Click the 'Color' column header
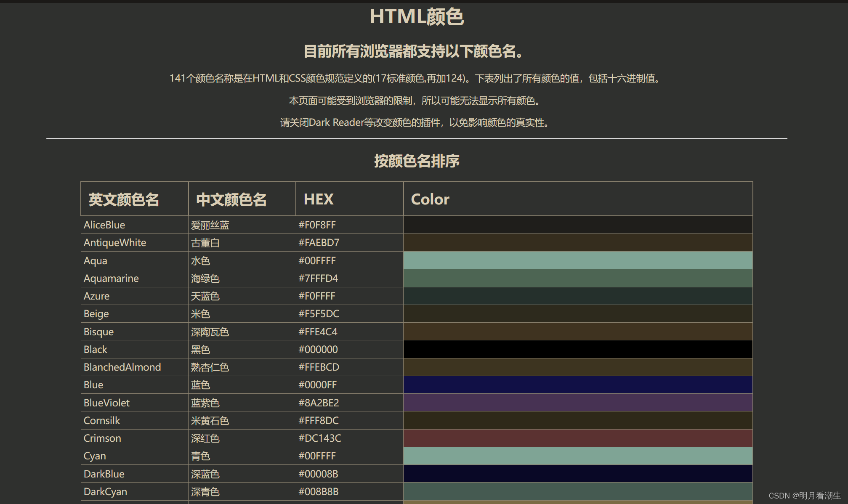This screenshot has width=848, height=504. click(578, 199)
